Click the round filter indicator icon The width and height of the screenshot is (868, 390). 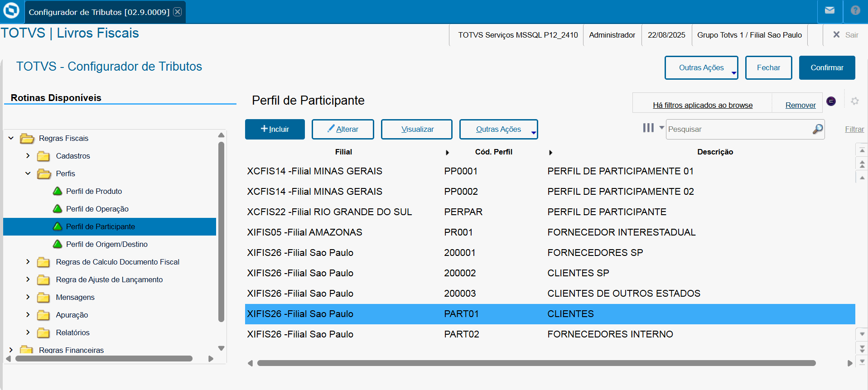point(831,101)
